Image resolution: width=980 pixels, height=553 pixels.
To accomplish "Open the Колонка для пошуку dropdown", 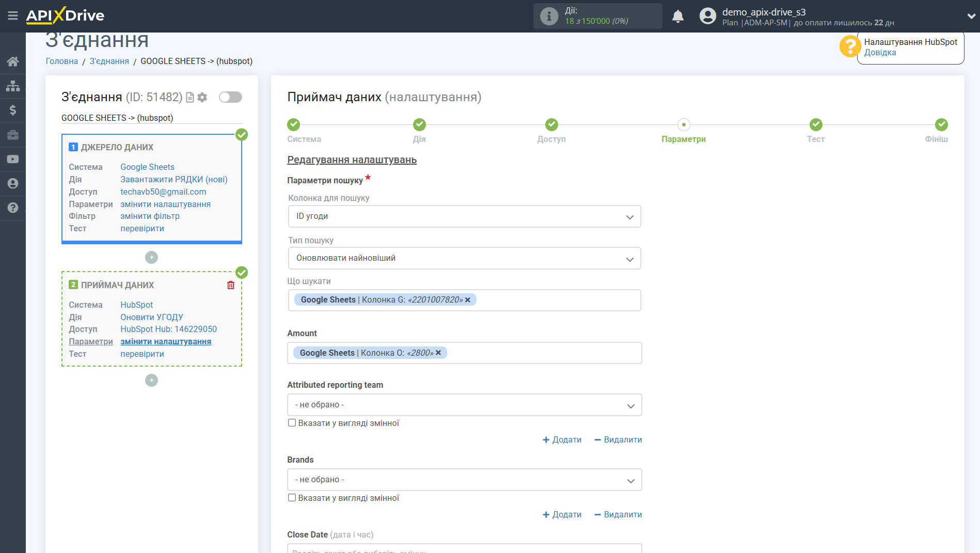I will (x=464, y=216).
